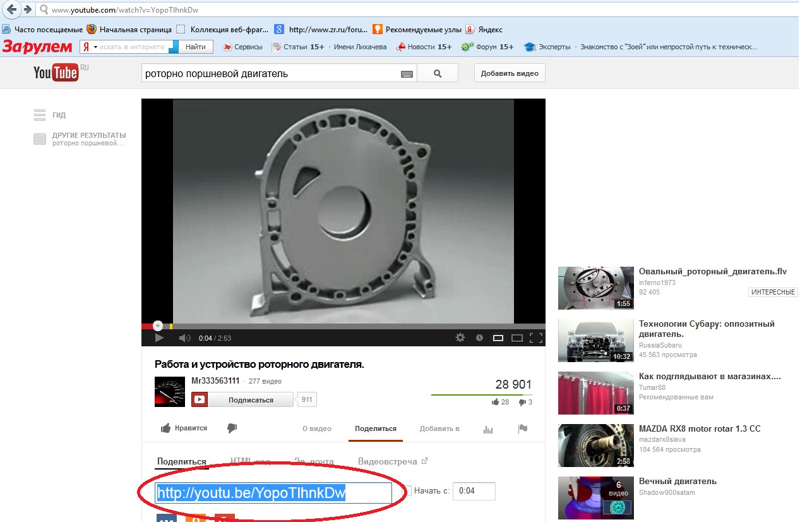This screenshot has height=522, width=812.
Task: Click the Watch Later clock icon
Action: tap(479, 338)
